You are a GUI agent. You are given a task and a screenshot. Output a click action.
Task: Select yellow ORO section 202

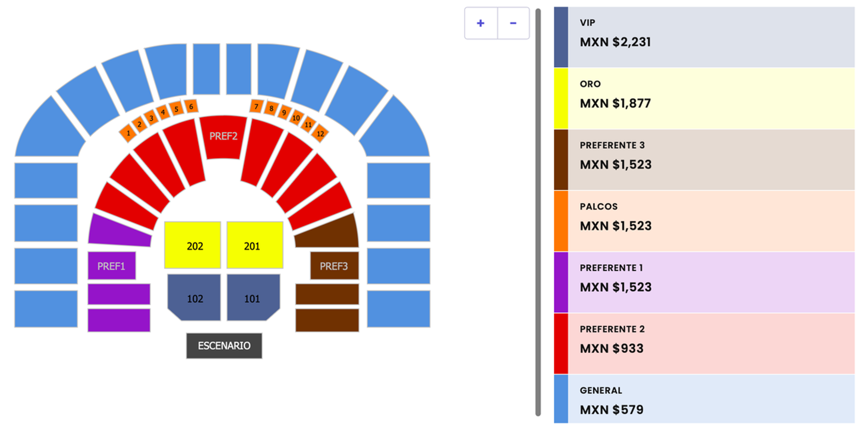click(192, 245)
